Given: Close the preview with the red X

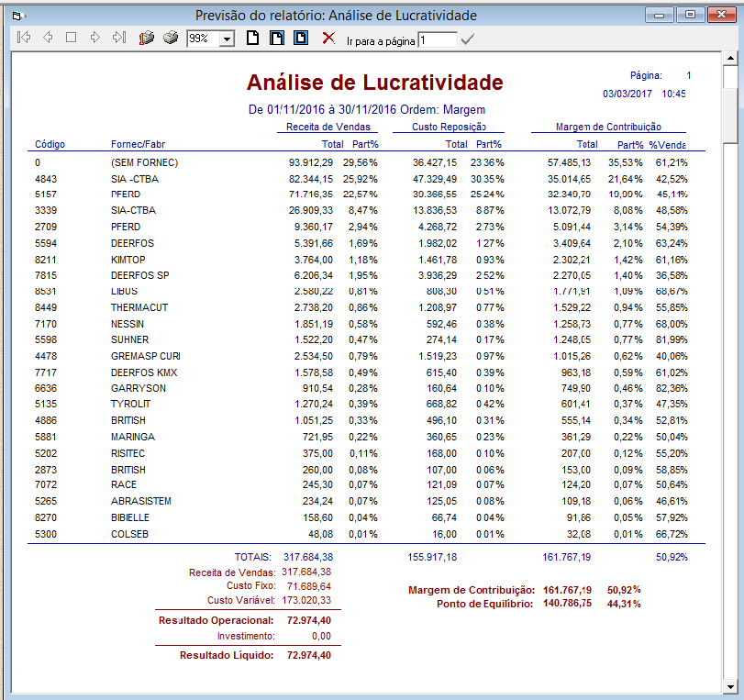Looking at the screenshot, I should click(328, 38).
